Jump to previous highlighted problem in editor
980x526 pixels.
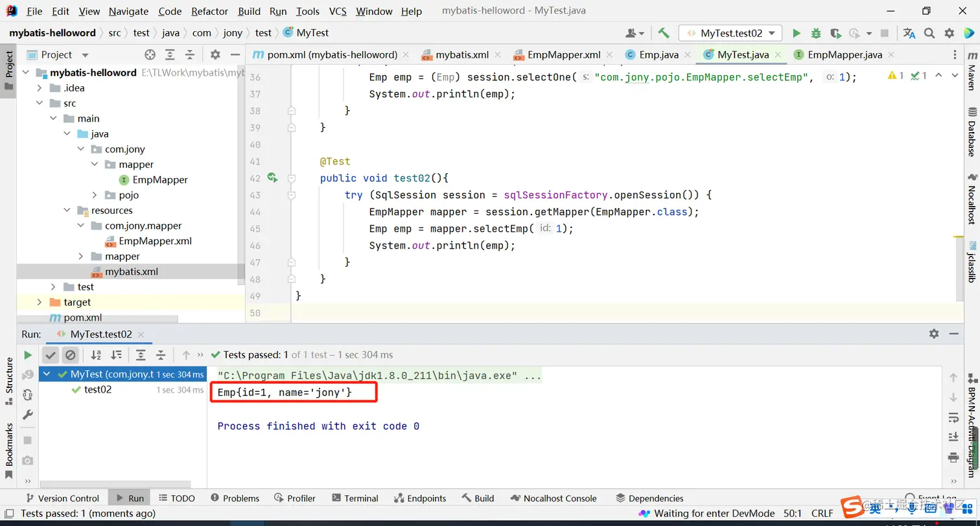(x=939, y=76)
